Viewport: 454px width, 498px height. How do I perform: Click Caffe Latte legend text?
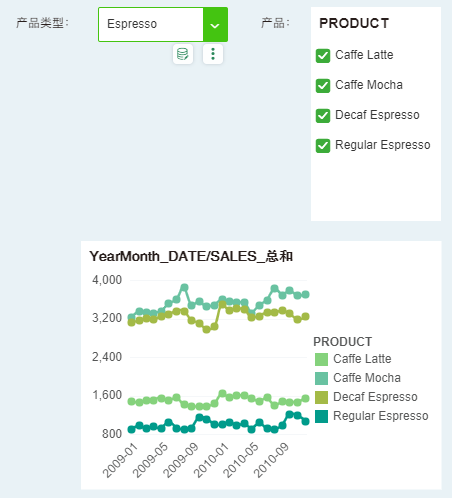362,359
